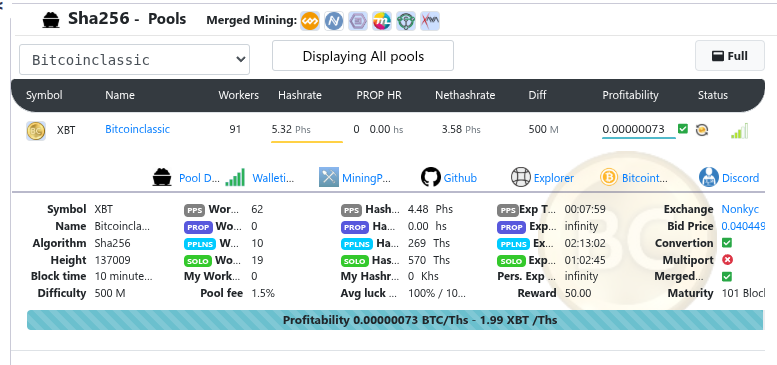
Task: Sort by the Symbol column header
Action: click(44, 95)
